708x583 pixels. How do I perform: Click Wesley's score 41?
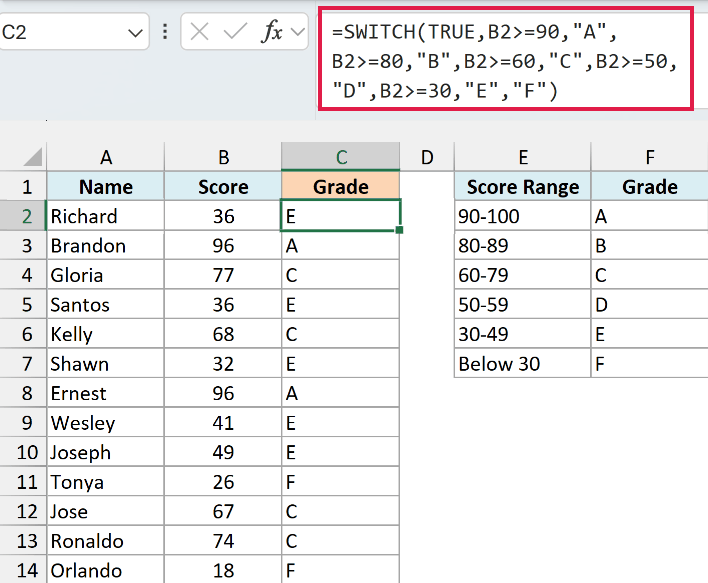tap(223, 423)
